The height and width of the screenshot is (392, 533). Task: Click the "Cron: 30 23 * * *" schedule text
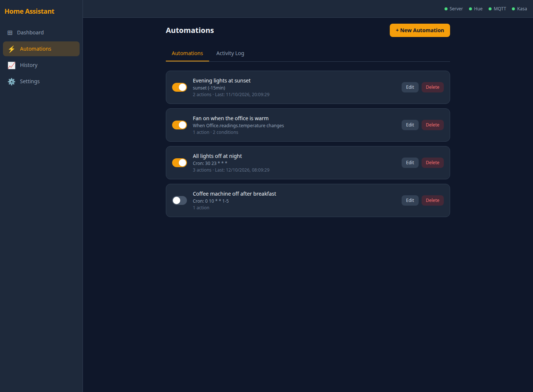pyautogui.click(x=210, y=163)
